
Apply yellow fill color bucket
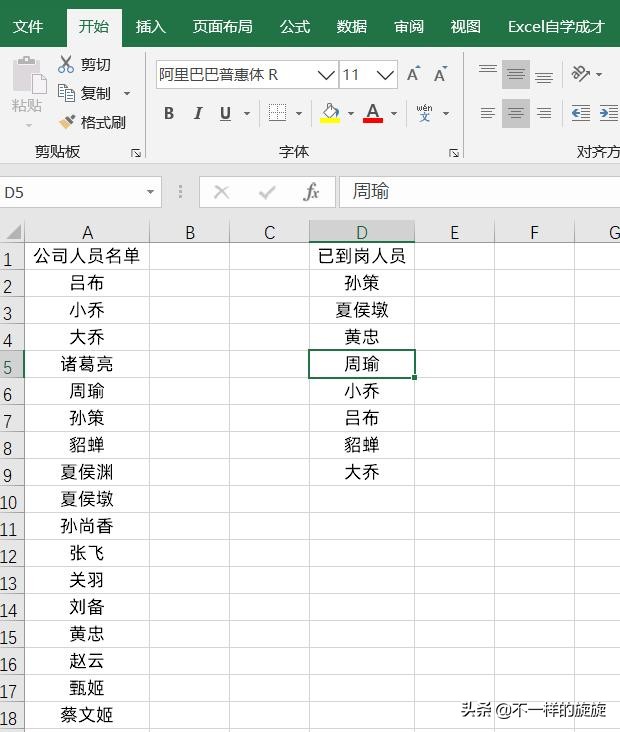click(x=330, y=113)
